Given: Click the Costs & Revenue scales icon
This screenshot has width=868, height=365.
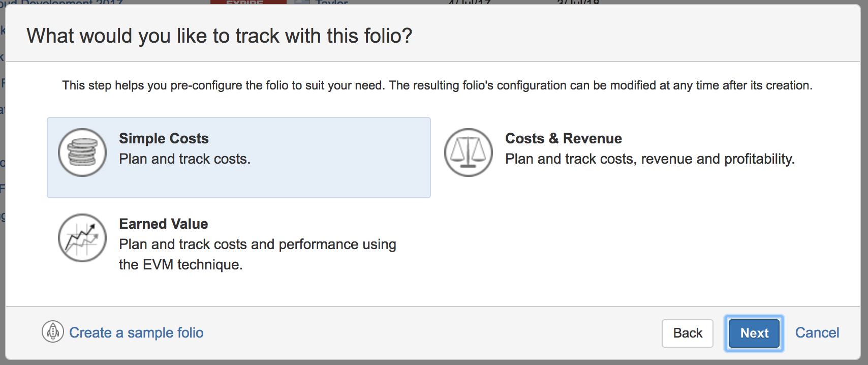Looking at the screenshot, I should tap(468, 153).
